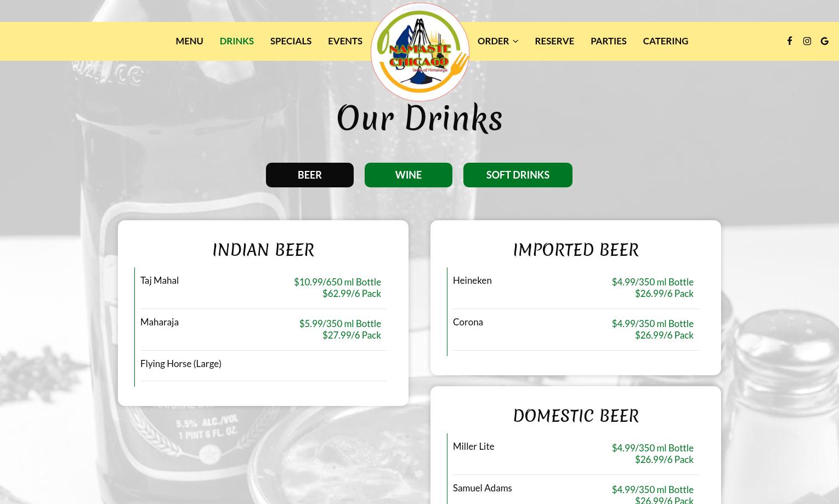839x504 pixels.
Task: Expand the Order dropdown menu
Action: click(498, 41)
